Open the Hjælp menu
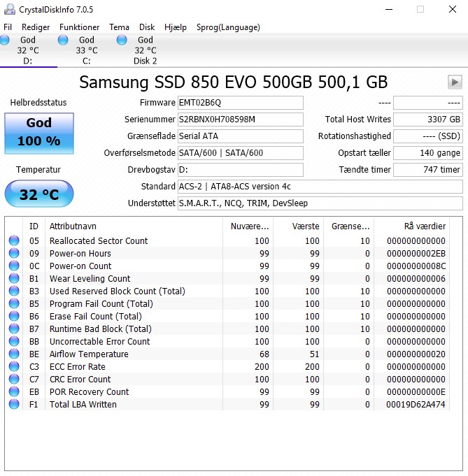468x476 pixels. (176, 27)
